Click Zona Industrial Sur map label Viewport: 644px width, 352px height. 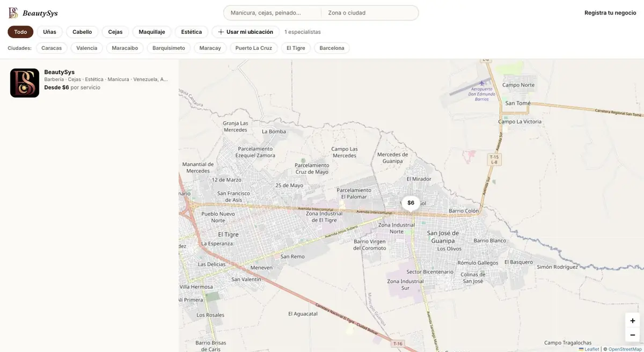[405, 284]
